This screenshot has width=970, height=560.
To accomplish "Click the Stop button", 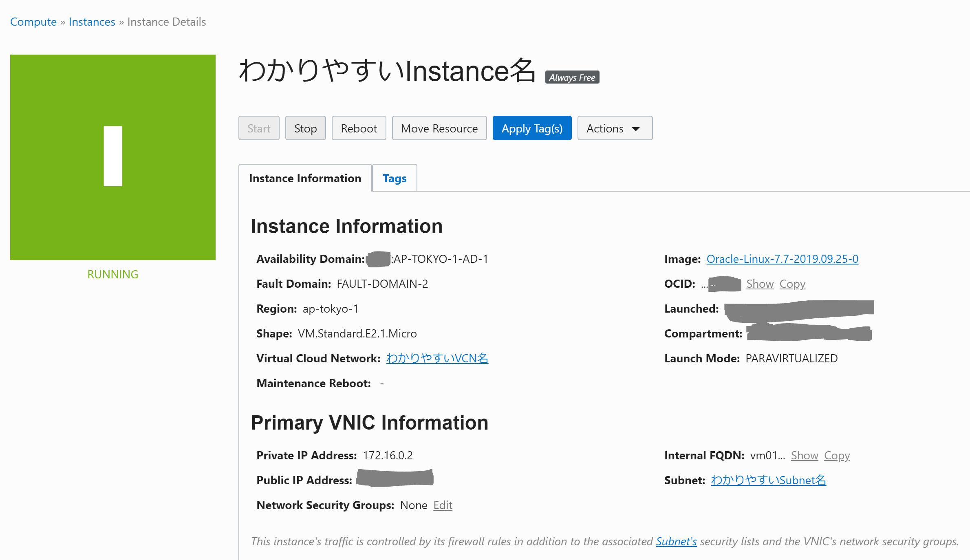I will pos(305,128).
